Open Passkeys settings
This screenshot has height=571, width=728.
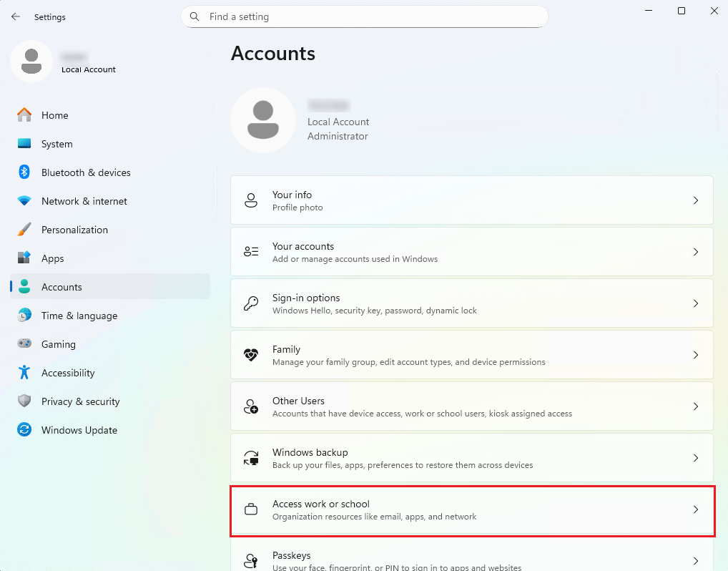pos(472,558)
